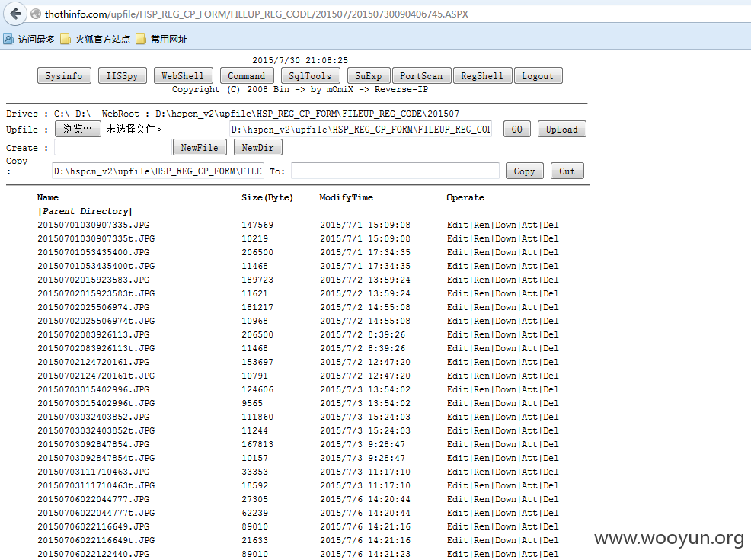Open file 20150701030907335.JPG

pyautogui.click(x=94, y=225)
